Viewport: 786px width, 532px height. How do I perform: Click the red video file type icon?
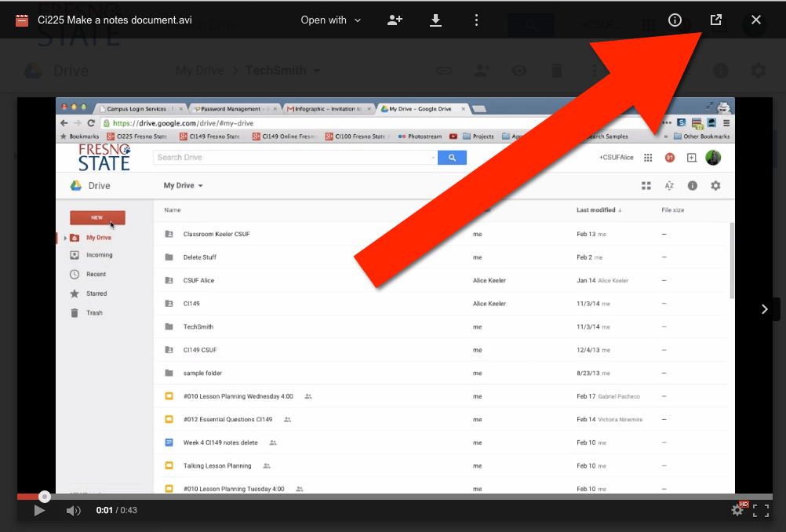click(x=22, y=20)
